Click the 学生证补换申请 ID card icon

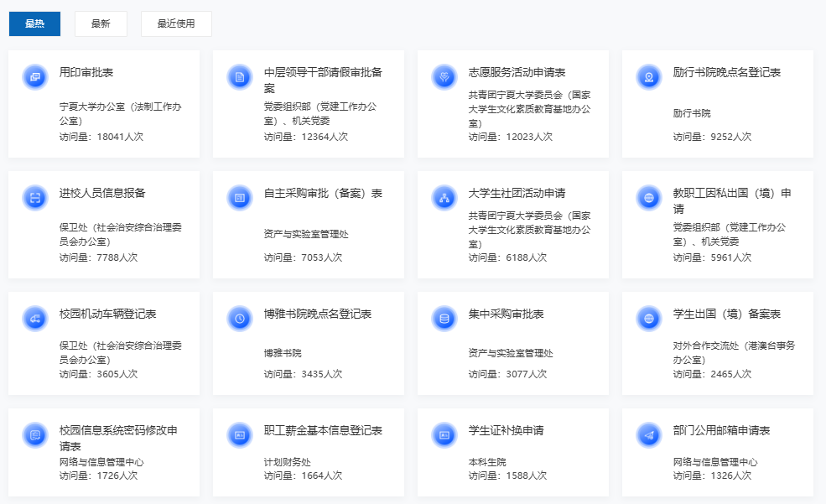point(444,435)
